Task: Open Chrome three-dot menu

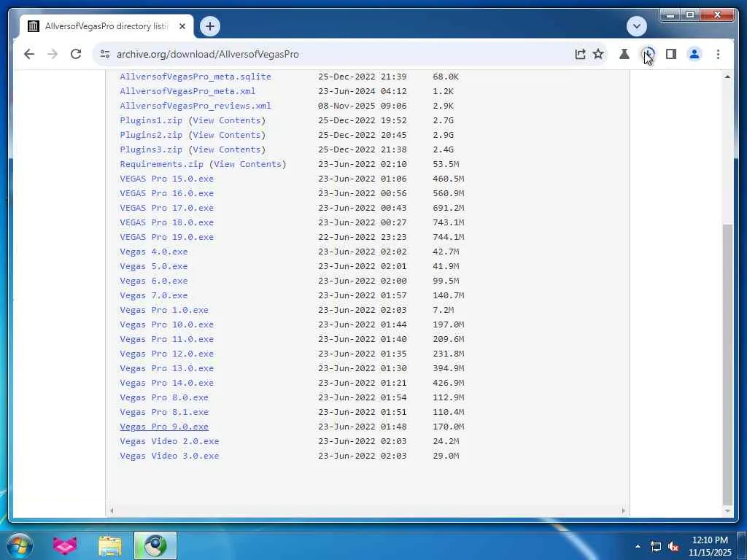Action: coord(718,54)
